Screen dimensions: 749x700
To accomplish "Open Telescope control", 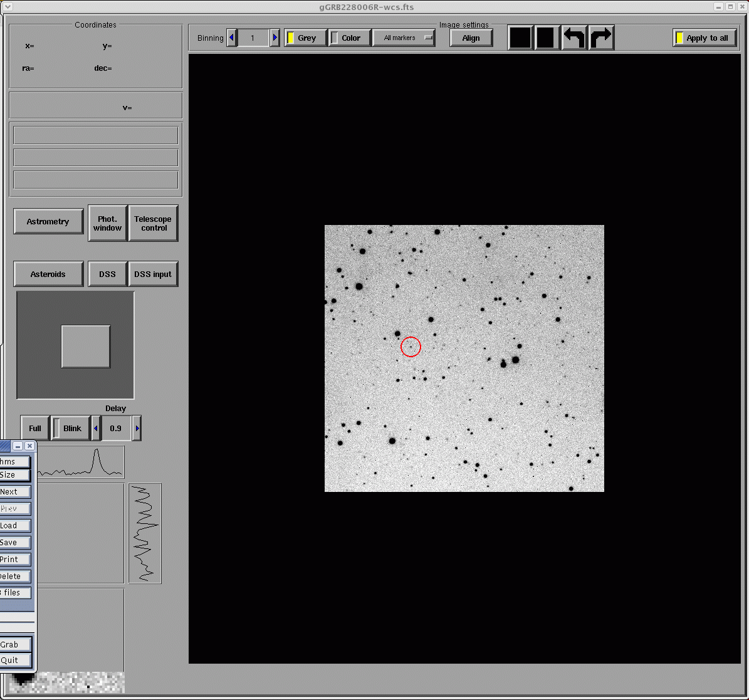I will [x=154, y=224].
